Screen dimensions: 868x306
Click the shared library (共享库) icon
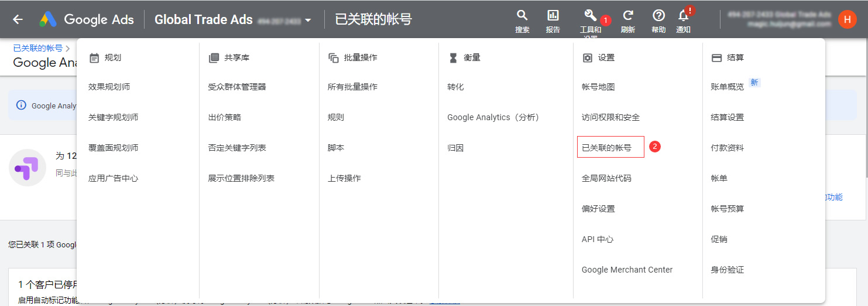pos(214,58)
